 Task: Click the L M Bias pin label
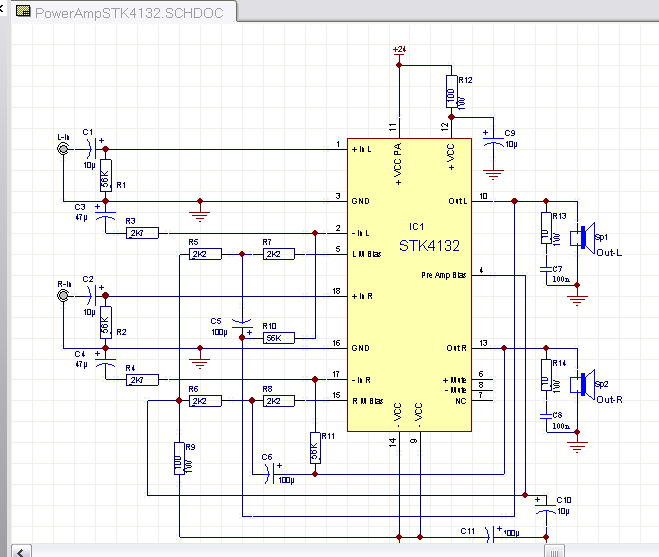tap(366, 254)
